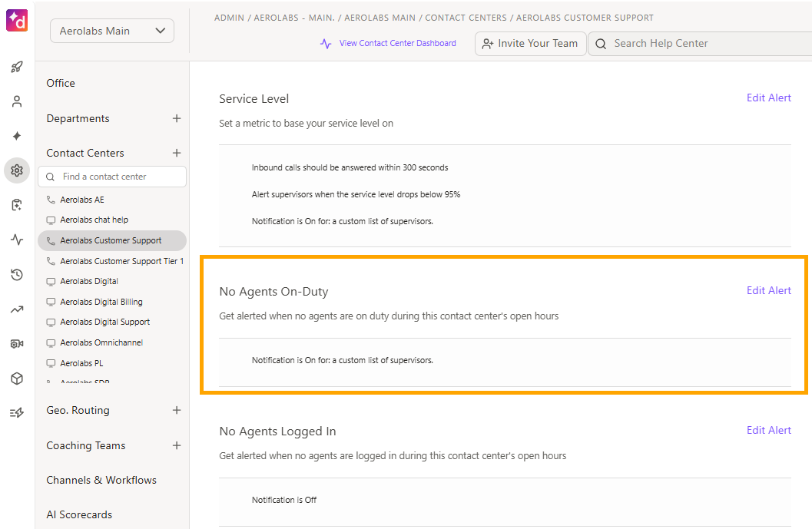The width and height of the screenshot is (812, 529).
Task: Click the plus icon beside Geo. Routing
Action: point(177,410)
